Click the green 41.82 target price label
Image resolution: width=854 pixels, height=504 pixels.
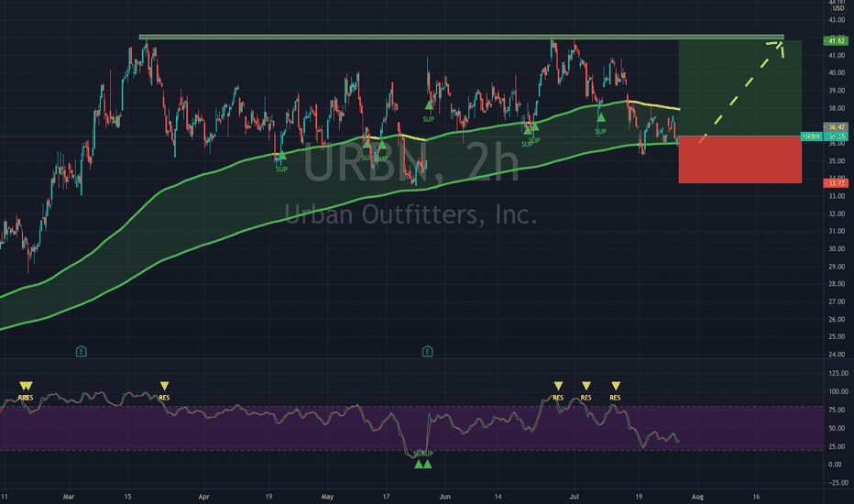pyautogui.click(x=836, y=41)
